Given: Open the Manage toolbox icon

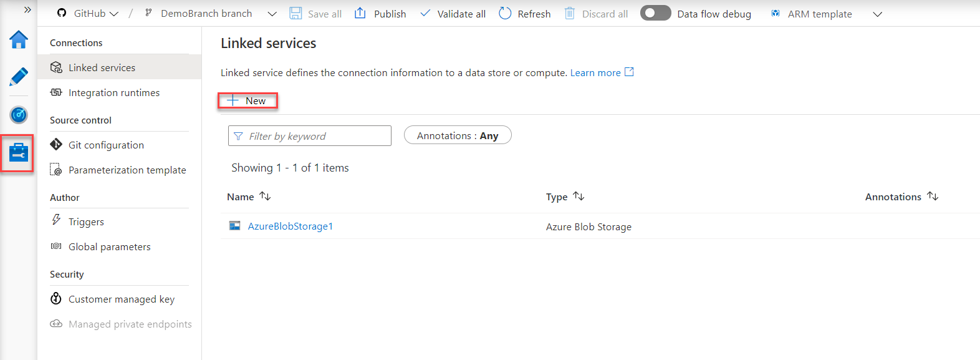Looking at the screenshot, I should click(19, 152).
